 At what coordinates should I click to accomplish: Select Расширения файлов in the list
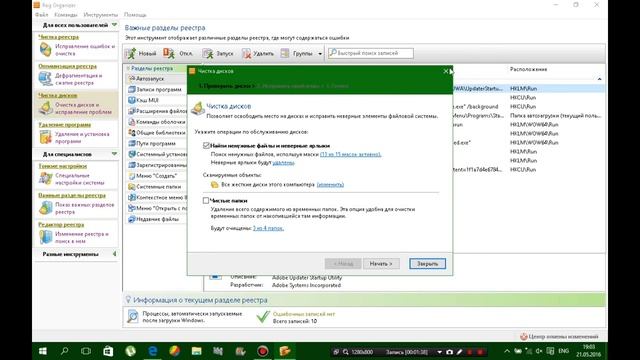(x=157, y=111)
